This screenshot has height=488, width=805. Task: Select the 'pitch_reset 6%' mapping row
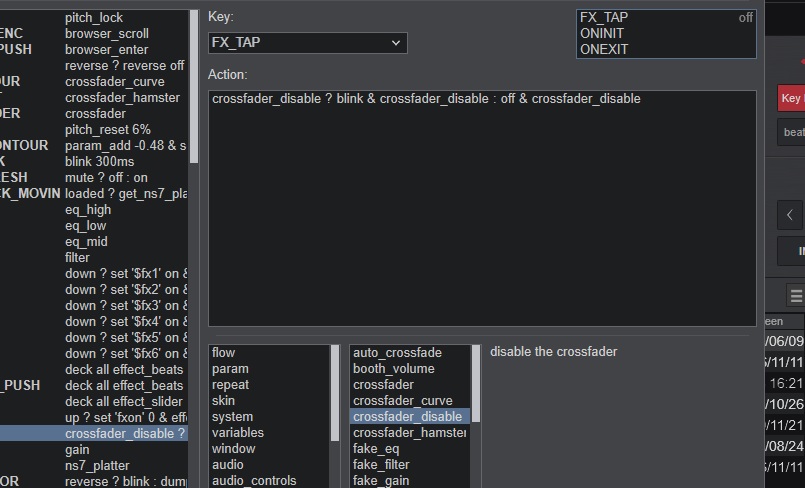coord(108,130)
